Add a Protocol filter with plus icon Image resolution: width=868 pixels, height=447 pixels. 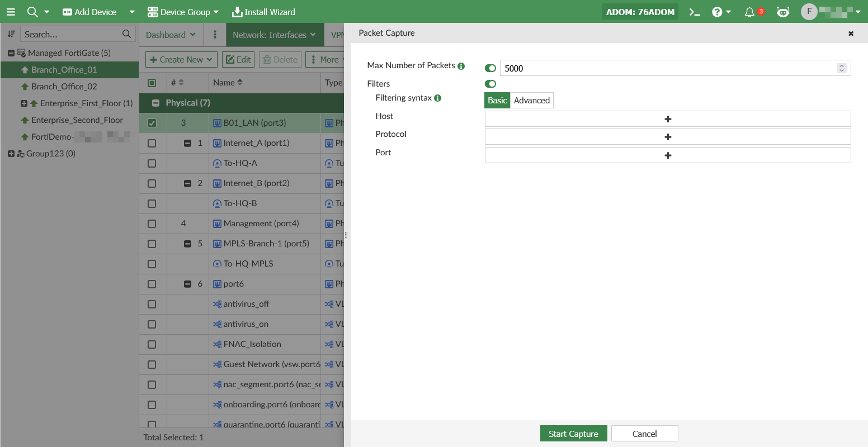pos(667,137)
